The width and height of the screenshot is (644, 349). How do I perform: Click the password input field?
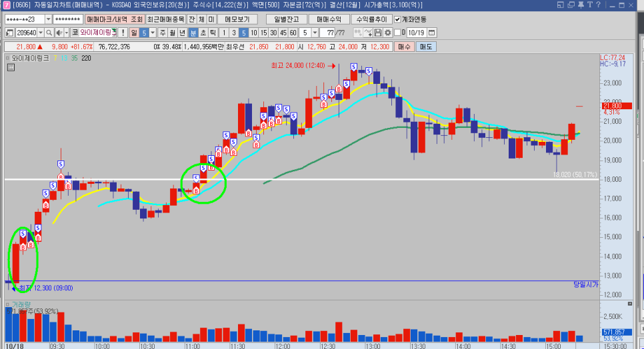tap(68, 19)
